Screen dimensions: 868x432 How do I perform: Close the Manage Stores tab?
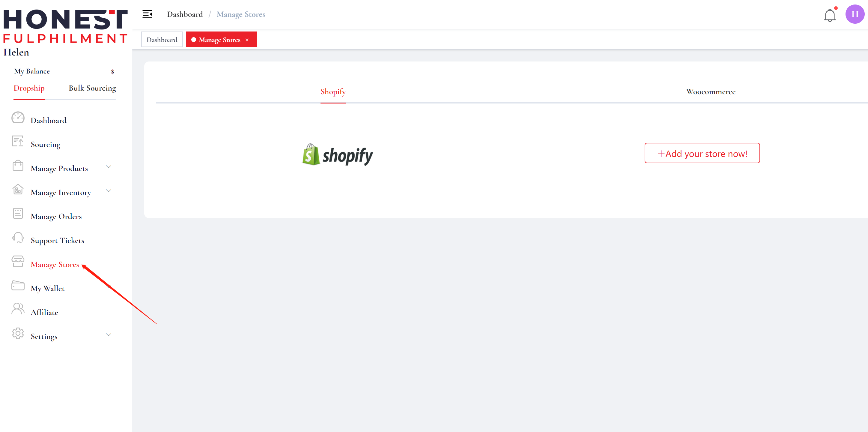tap(249, 39)
